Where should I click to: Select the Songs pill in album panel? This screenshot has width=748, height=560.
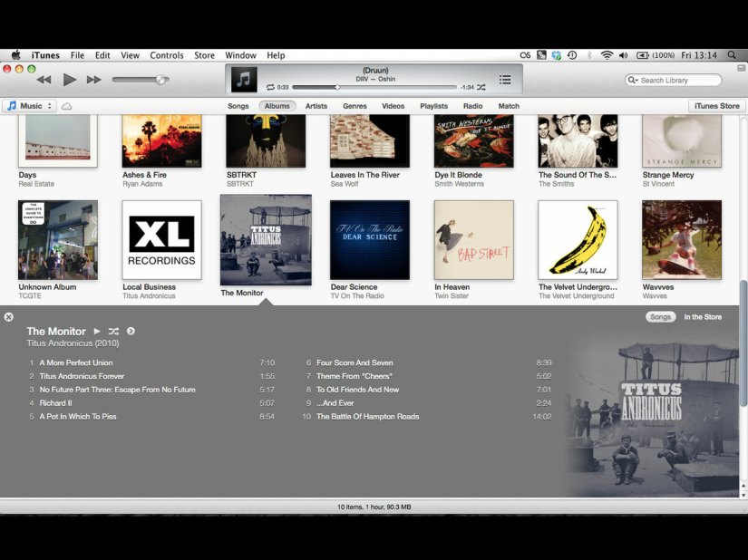point(660,317)
